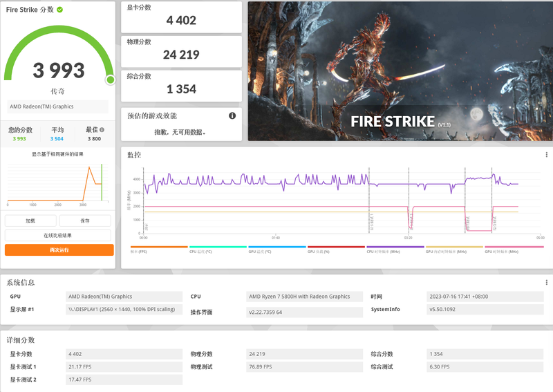Click the AMD Radeon(TM) Graphics label under the gauge
The image size is (553, 392).
tap(58, 106)
